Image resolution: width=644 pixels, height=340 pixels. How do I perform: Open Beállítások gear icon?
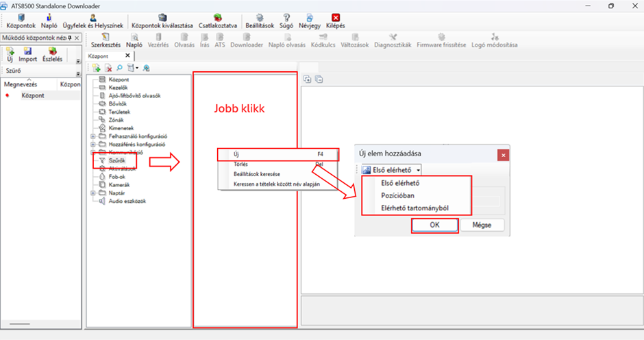point(260,17)
